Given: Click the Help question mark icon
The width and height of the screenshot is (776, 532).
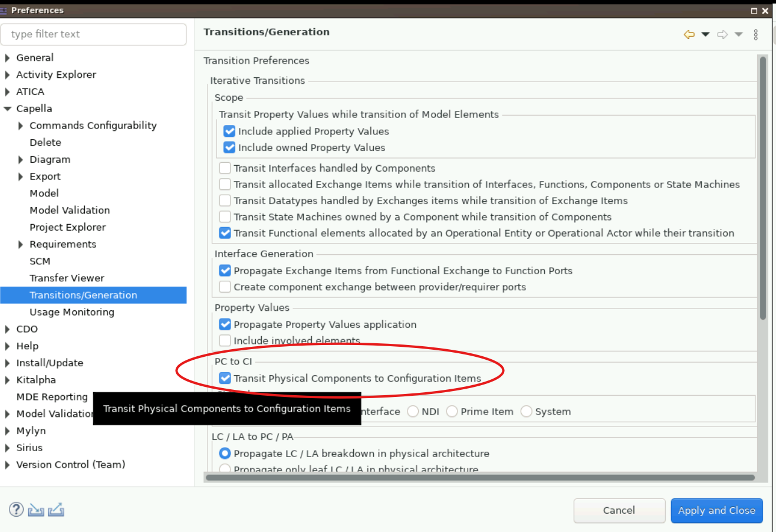Looking at the screenshot, I should click(x=16, y=510).
